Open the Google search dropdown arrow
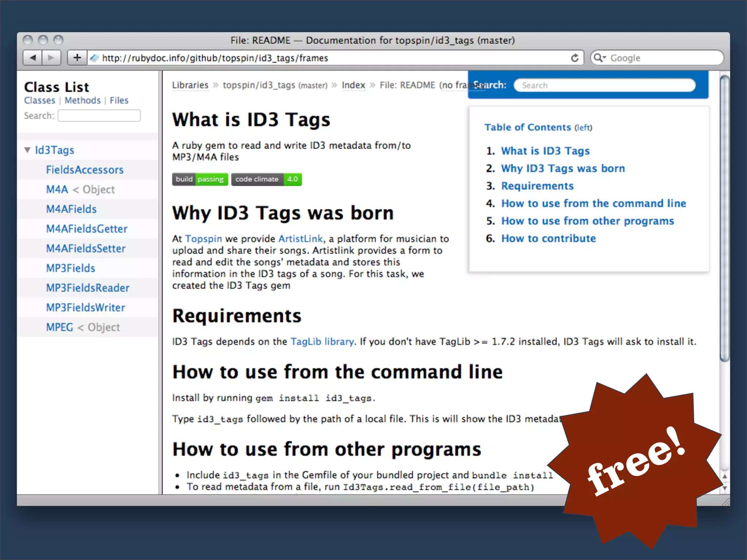747x560 pixels. [604, 58]
